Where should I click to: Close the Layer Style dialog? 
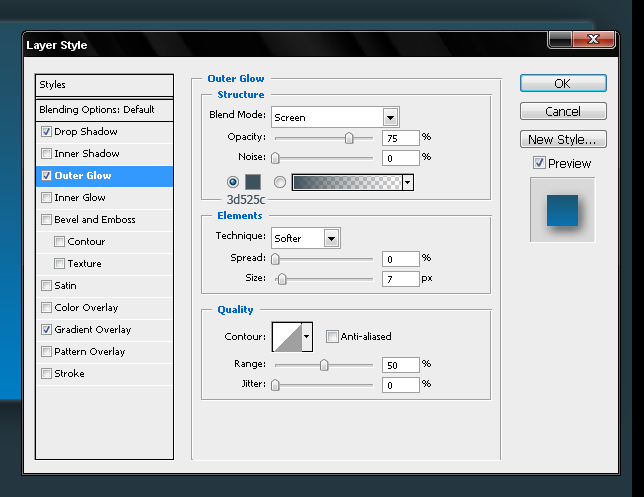[x=598, y=39]
